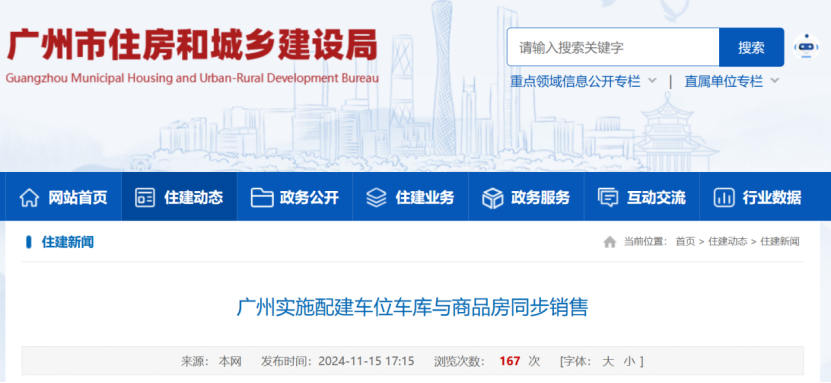Viewport: 831px width, 383px height.
Task: Focus the search keyword input field
Action: 613,47
